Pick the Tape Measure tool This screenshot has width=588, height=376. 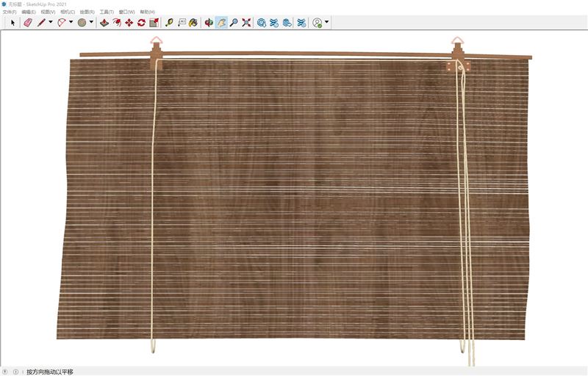pyautogui.click(x=169, y=23)
